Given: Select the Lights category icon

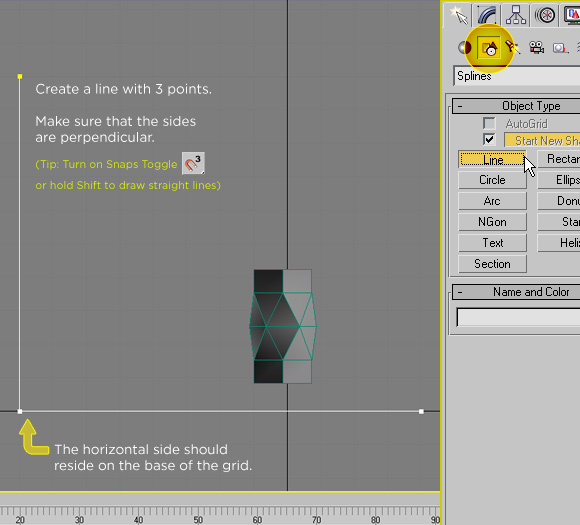Looking at the screenshot, I should click(x=513, y=47).
